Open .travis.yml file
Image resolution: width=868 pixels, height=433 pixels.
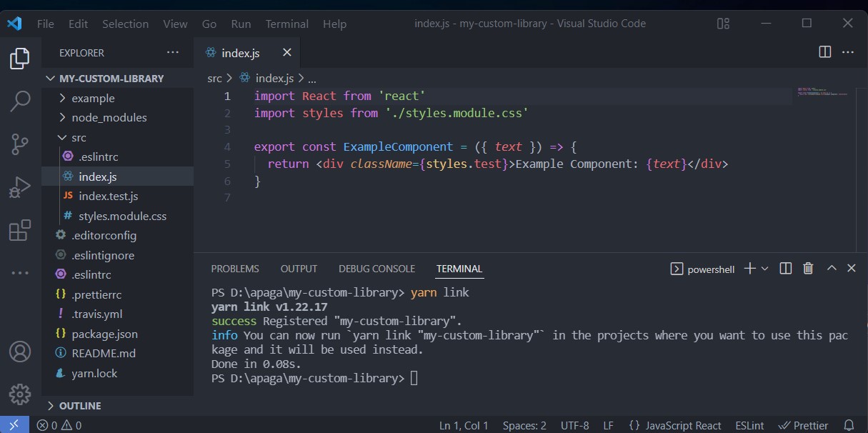(117, 314)
